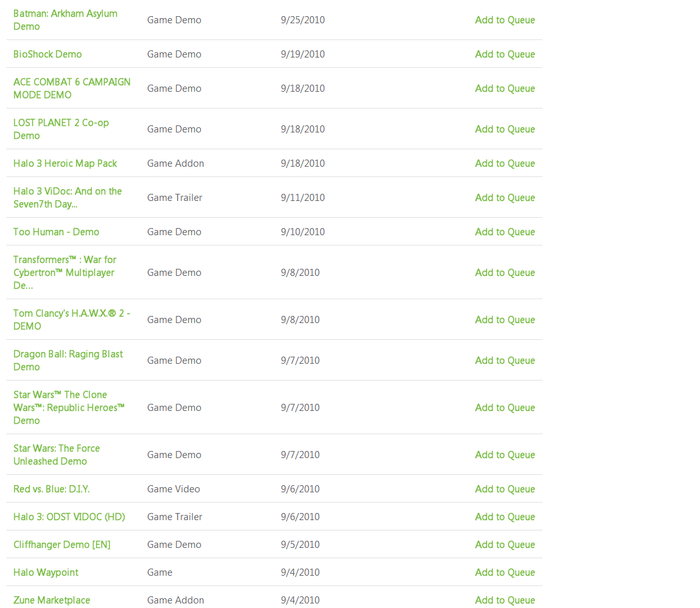
Task: Open Batman: Arkham Asylum Demo link
Action: [x=65, y=20]
